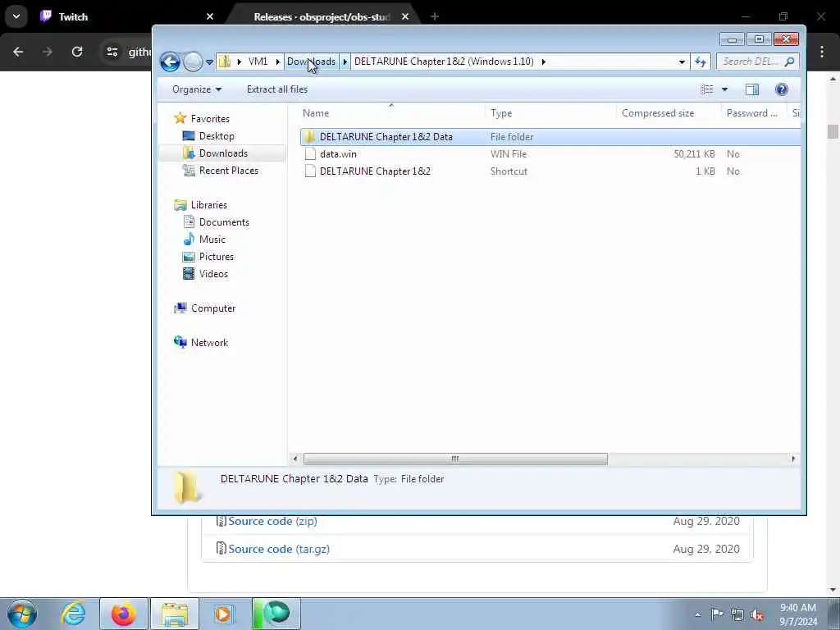840x630 pixels.
Task: Select Network in the navigation pane
Action: (x=209, y=342)
